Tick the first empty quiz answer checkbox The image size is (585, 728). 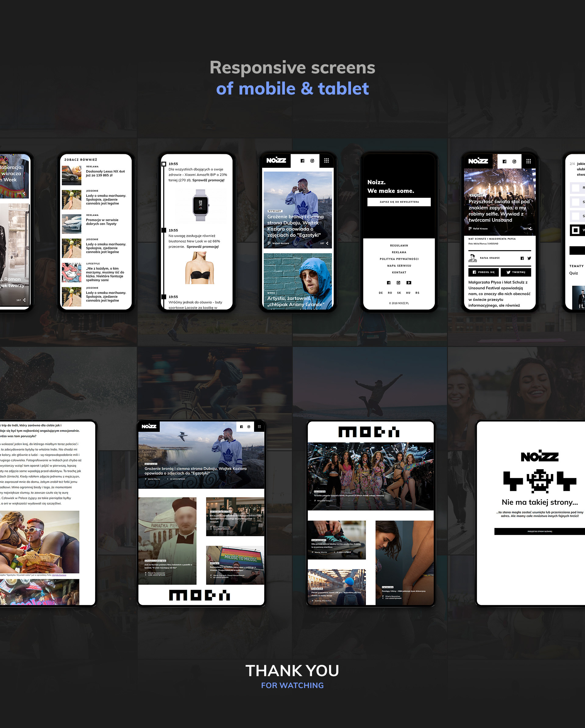576,188
